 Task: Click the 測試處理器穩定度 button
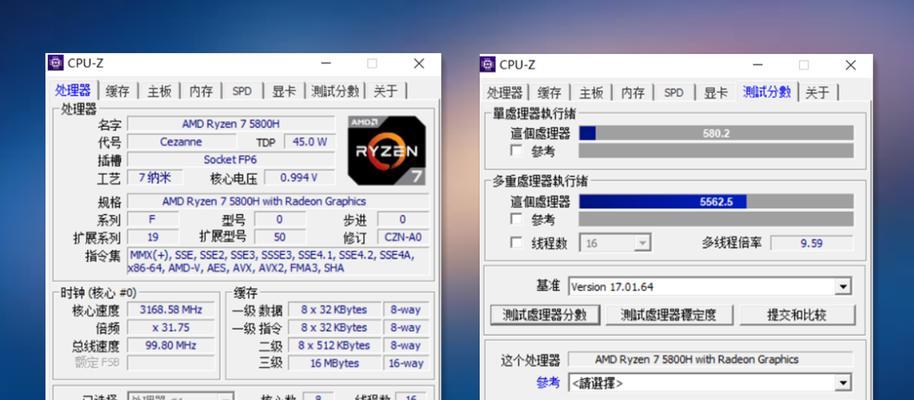669,315
